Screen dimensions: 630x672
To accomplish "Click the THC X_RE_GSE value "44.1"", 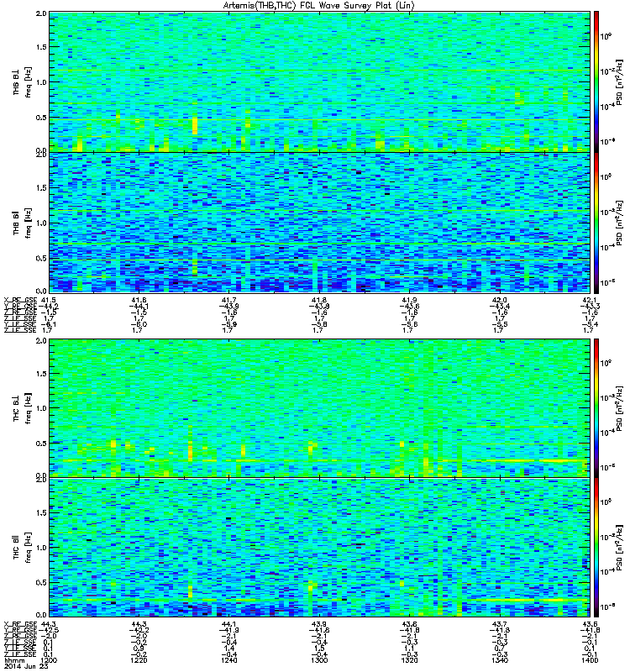I will pos(229,624).
